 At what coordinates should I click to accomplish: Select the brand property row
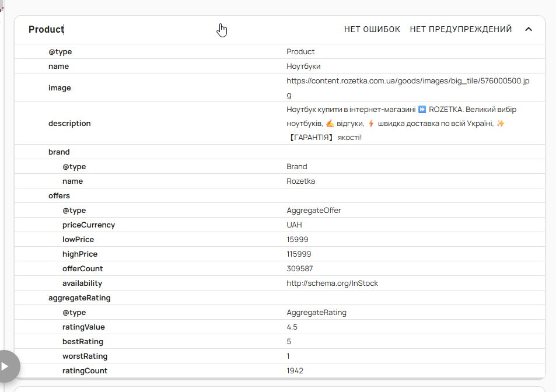(279, 152)
